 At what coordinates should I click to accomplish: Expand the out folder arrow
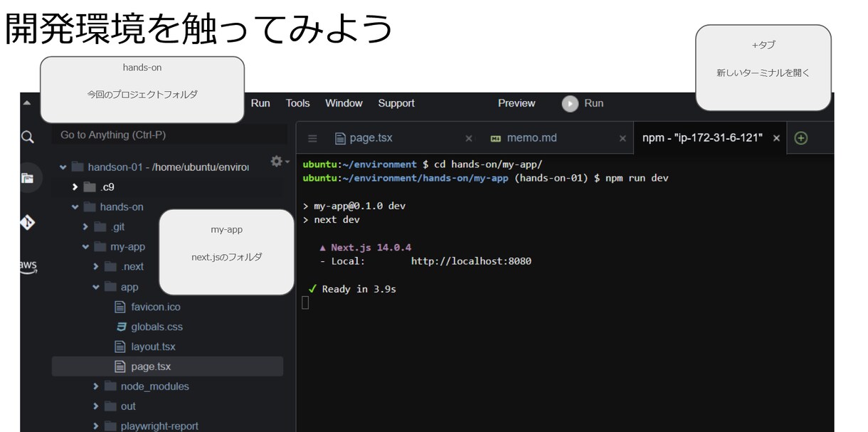[x=96, y=406]
